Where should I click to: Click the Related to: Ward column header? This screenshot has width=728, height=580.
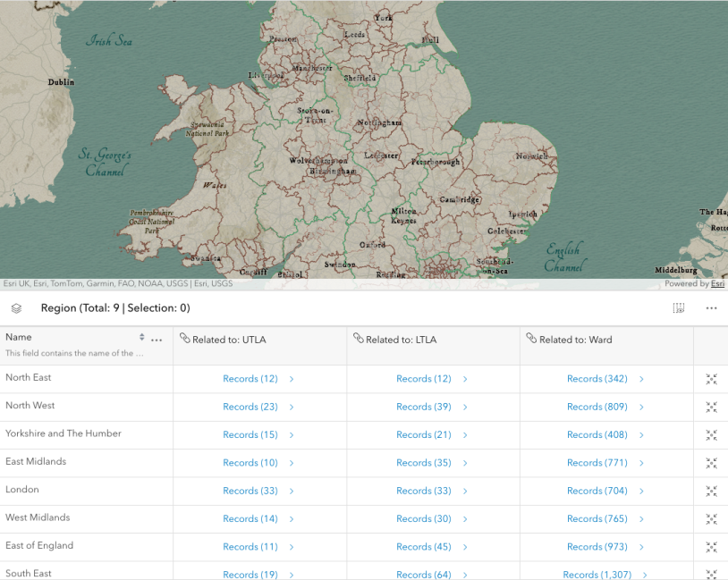575,340
